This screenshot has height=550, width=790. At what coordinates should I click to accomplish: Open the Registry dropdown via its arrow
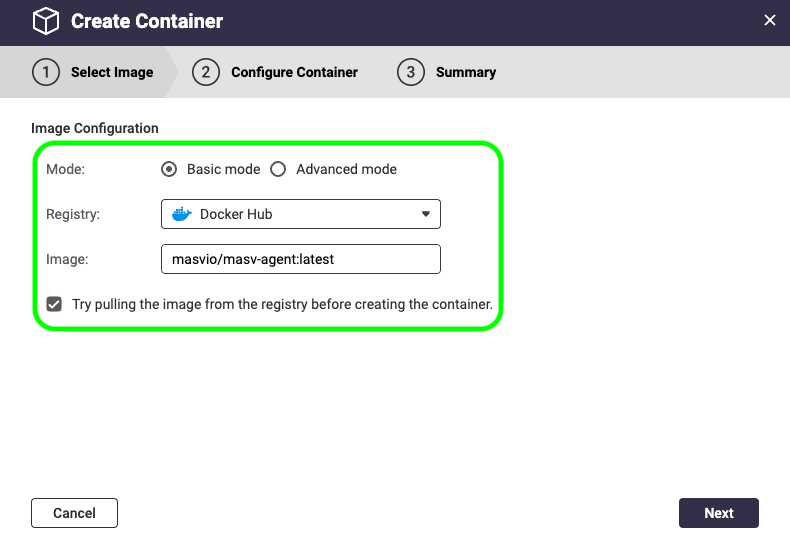click(425, 214)
